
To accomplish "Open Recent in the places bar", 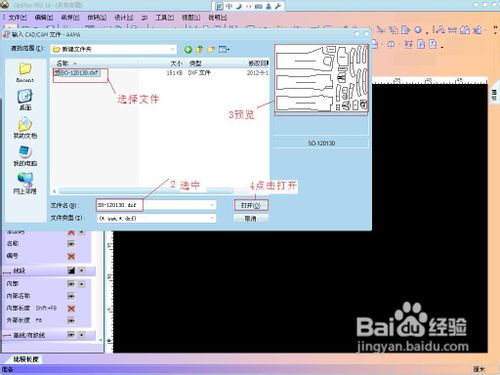I will pos(25,73).
